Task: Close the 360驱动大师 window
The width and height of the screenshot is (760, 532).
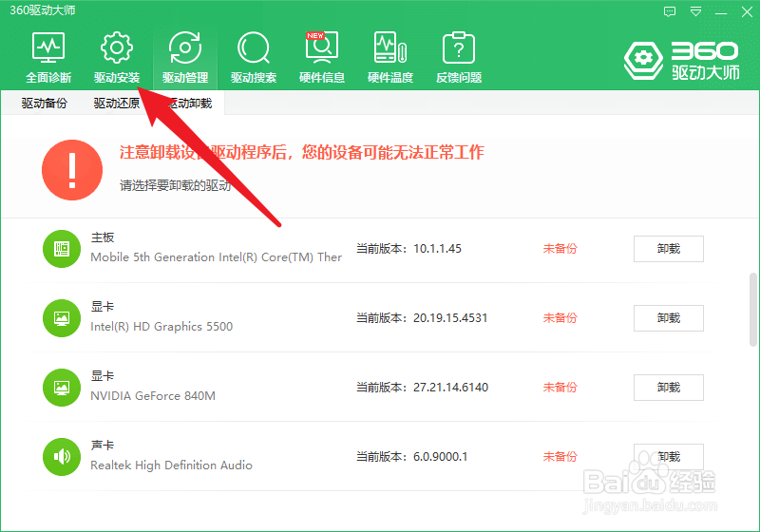Action: coord(747,12)
